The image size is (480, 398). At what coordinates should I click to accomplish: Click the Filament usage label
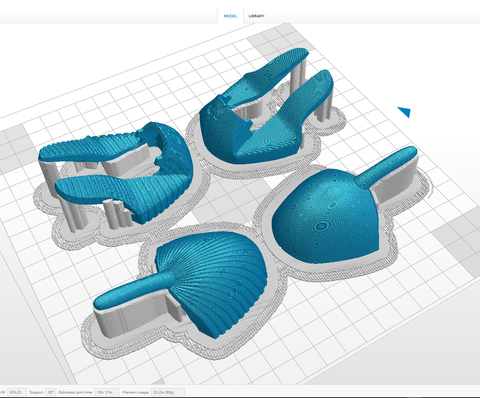tap(136, 392)
